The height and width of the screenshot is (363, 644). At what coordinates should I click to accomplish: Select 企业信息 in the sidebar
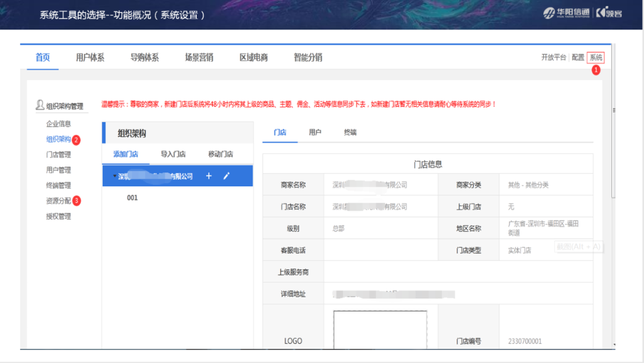(58, 124)
